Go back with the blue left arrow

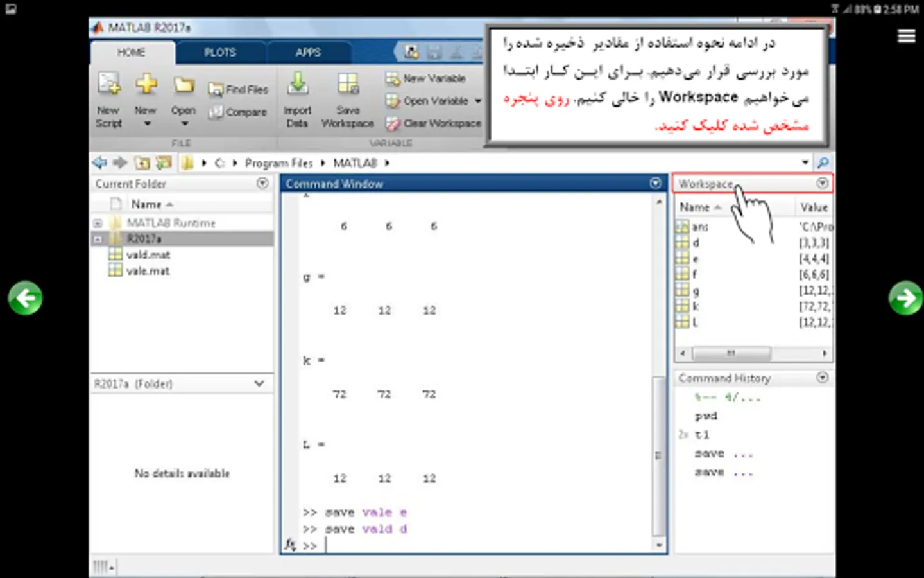coord(99,162)
